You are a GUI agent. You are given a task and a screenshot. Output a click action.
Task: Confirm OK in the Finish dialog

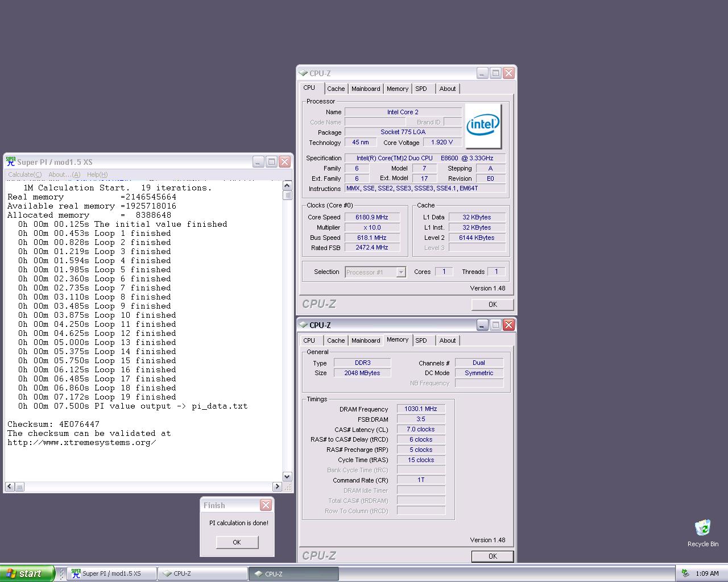[237, 542]
